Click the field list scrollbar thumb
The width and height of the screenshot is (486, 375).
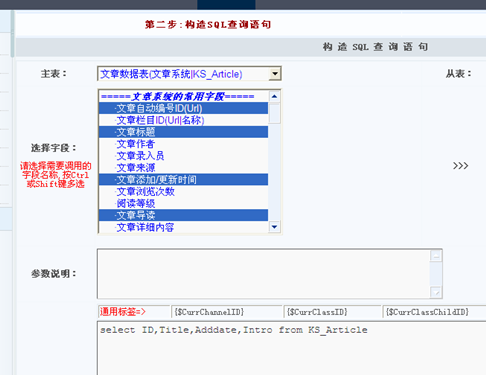[274, 113]
